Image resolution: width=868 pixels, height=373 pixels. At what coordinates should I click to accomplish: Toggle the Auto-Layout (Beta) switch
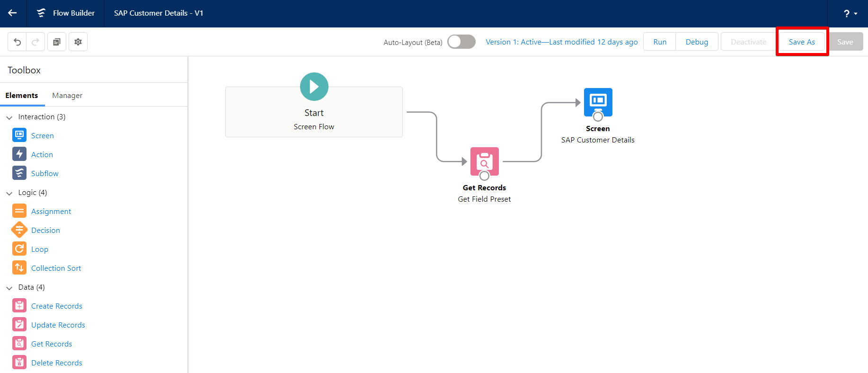[x=461, y=42]
